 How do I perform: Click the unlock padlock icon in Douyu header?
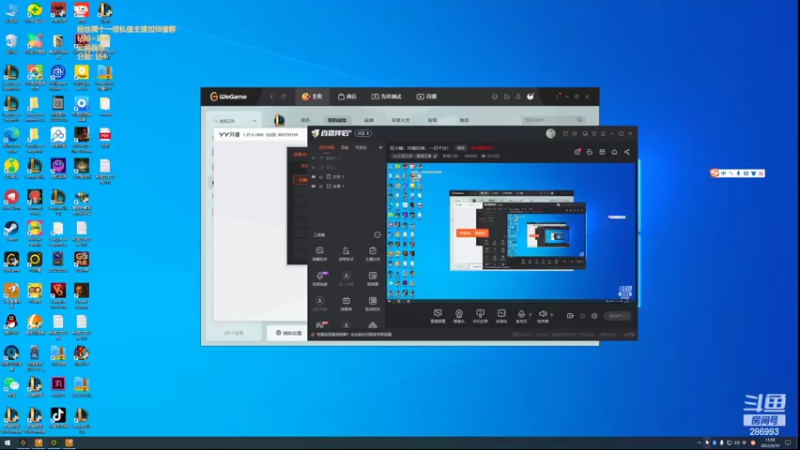[x=589, y=152]
